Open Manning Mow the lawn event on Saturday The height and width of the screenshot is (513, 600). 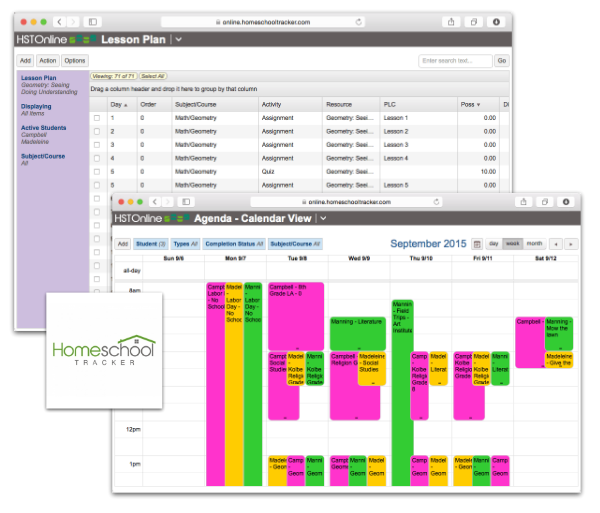[559, 334]
